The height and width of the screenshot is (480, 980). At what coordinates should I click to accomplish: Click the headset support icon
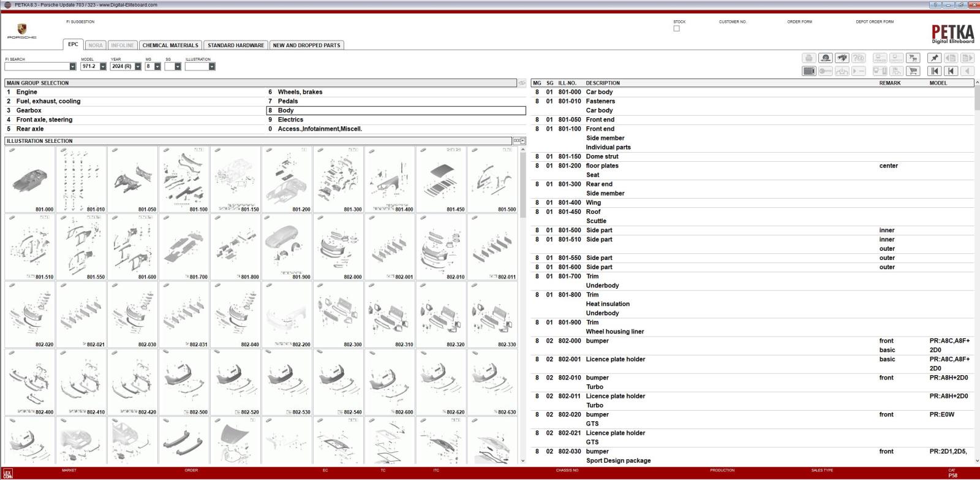point(826,58)
